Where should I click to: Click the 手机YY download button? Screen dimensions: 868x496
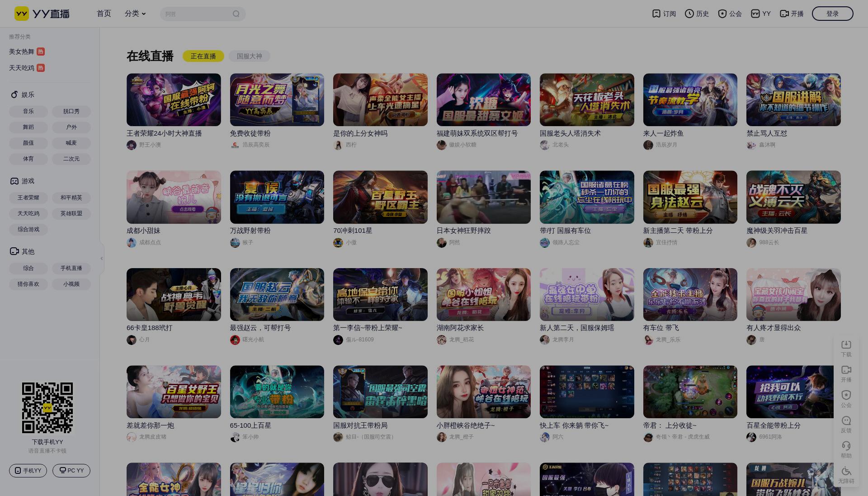(28, 471)
